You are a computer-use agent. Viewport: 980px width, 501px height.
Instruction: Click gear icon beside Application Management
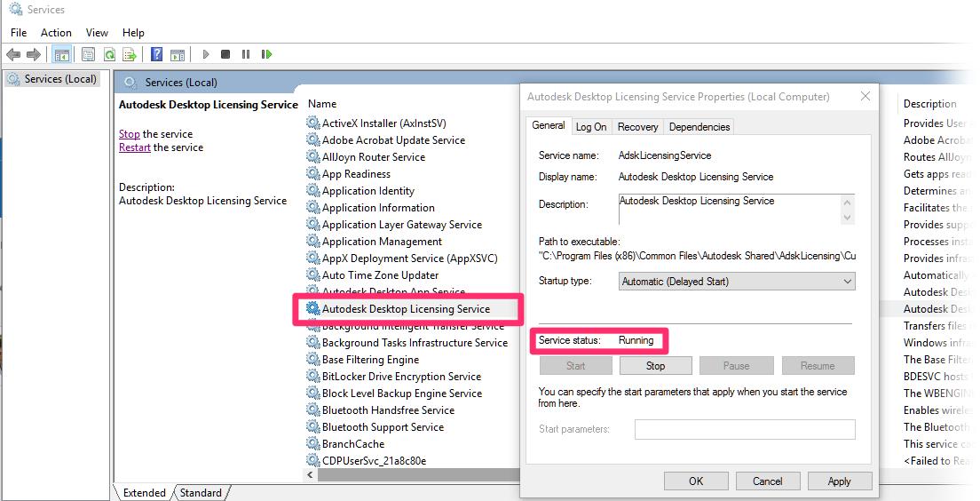pyautogui.click(x=313, y=241)
